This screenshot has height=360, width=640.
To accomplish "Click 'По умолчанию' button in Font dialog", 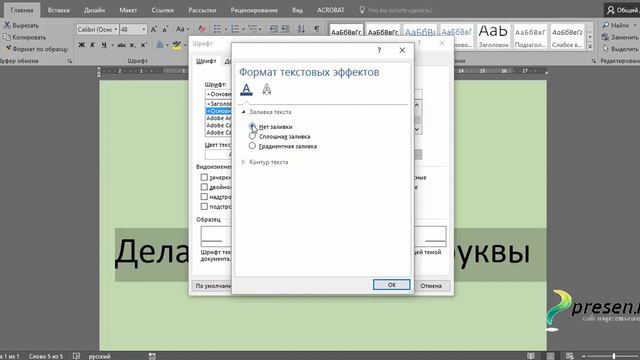I will click(x=212, y=286).
